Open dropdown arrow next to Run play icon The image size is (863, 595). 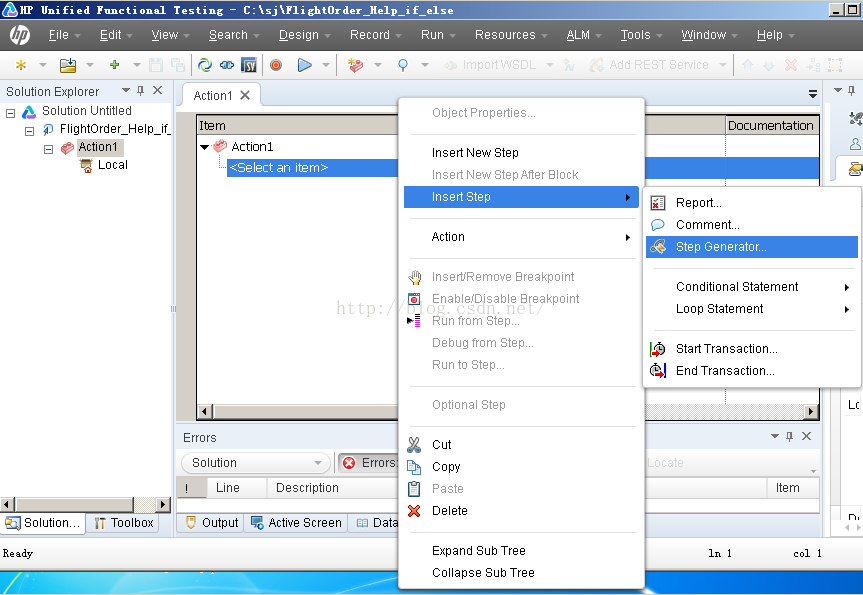(x=326, y=65)
